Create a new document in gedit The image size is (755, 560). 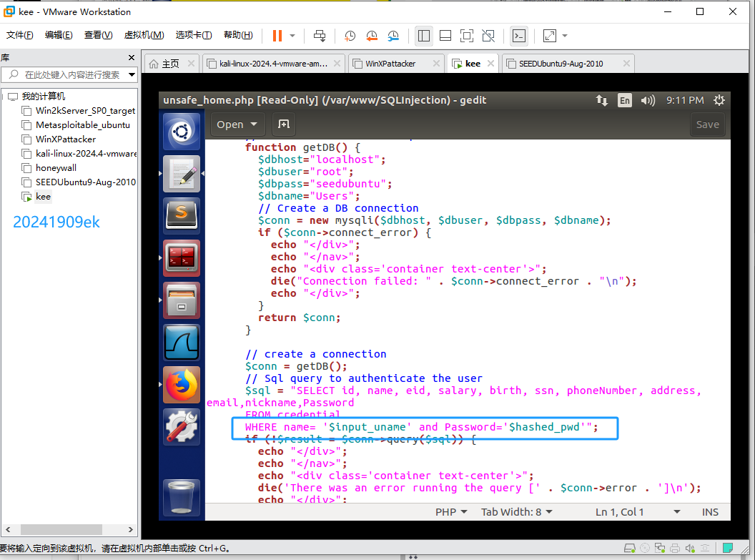[284, 124]
